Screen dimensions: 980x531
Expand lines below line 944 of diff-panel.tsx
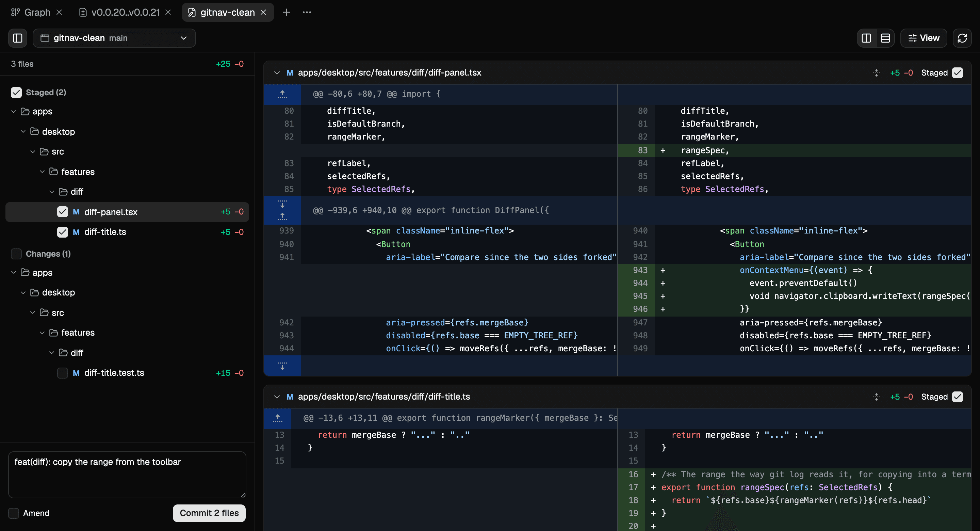pyautogui.click(x=282, y=366)
